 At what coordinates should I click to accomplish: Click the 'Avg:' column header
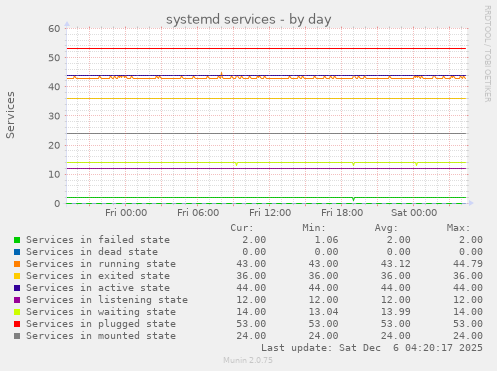pos(386,228)
